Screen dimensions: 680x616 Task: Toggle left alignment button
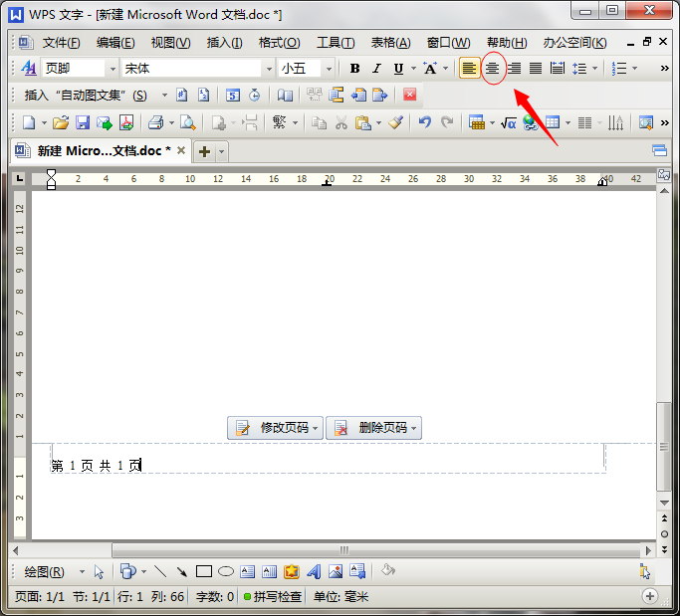(x=469, y=69)
